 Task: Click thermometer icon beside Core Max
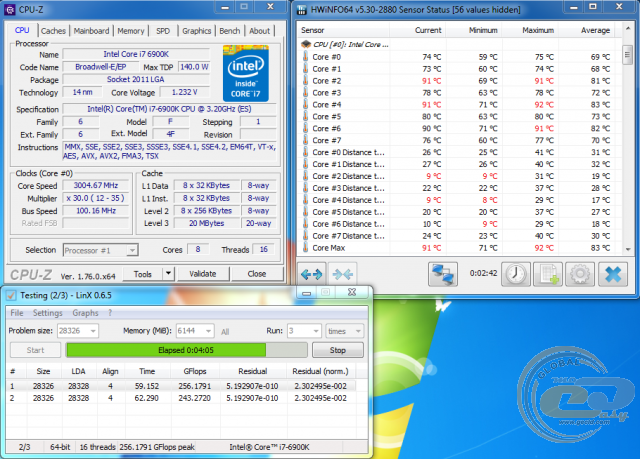pyautogui.click(x=305, y=248)
